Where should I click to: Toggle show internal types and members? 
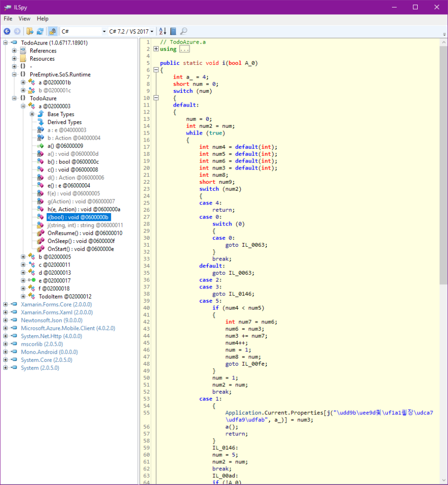pos(52,31)
